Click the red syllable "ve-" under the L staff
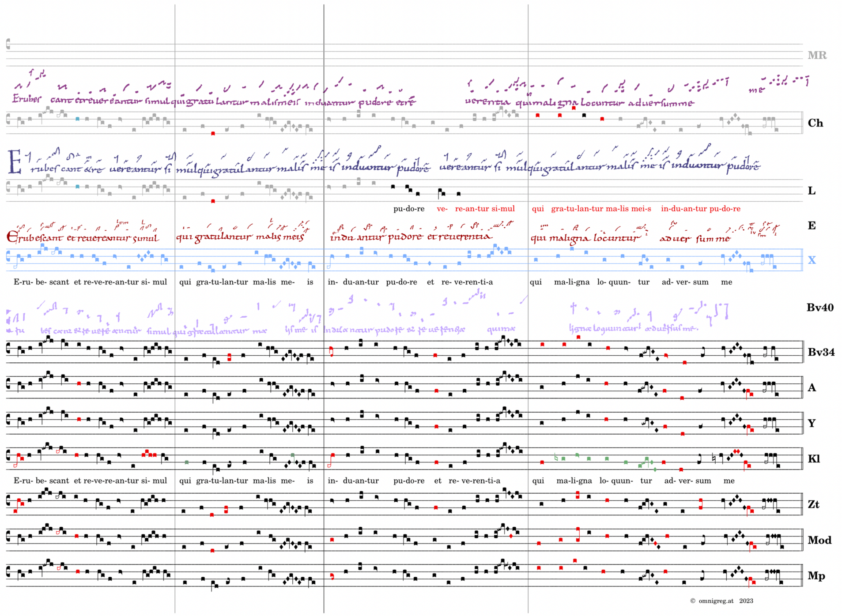Viewport: 842px width, 616px height. pyautogui.click(x=442, y=209)
